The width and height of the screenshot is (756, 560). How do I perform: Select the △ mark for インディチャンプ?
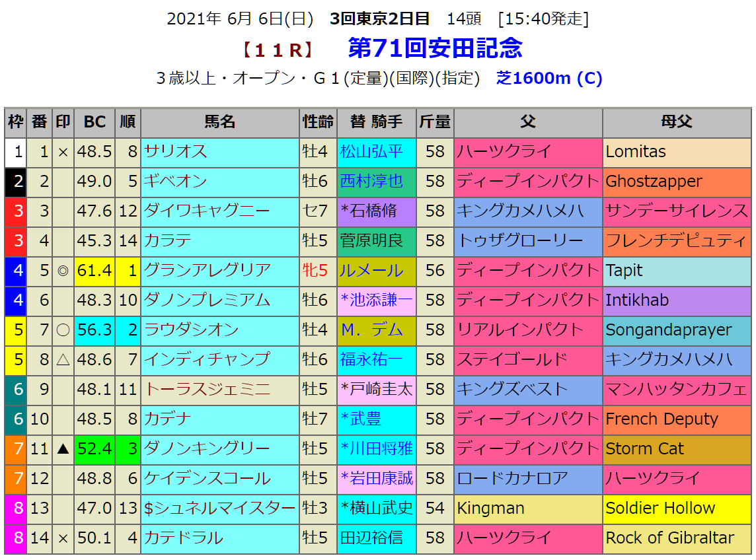63,360
